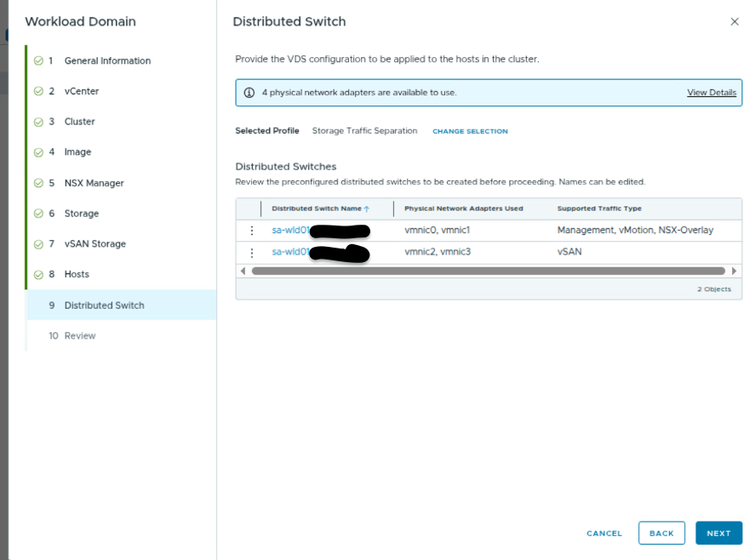Click the horizontal scrollbar left arrow
Image resolution: width=755 pixels, height=560 pixels.
[x=243, y=271]
